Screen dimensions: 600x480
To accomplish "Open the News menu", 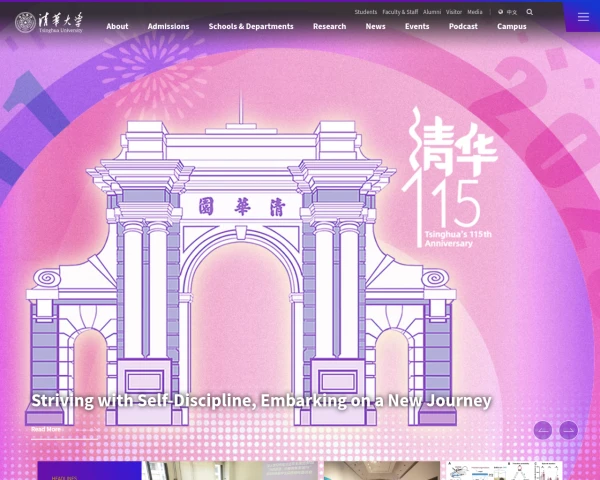I will (x=375, y=26).
